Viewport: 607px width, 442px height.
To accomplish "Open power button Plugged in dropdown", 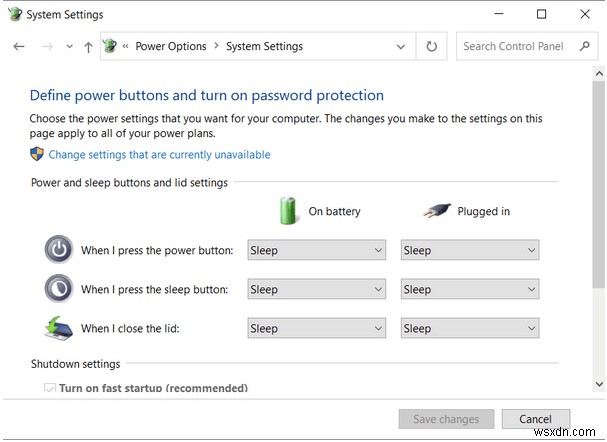I will (470, 250).
